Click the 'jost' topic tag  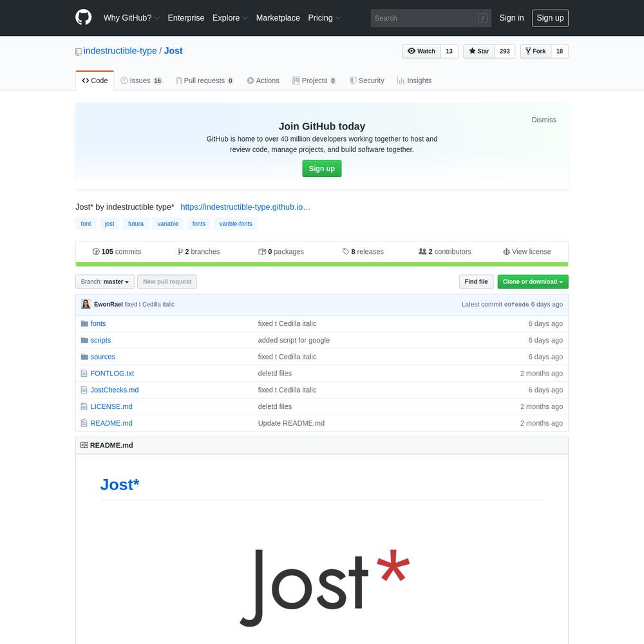pos(109,224)
